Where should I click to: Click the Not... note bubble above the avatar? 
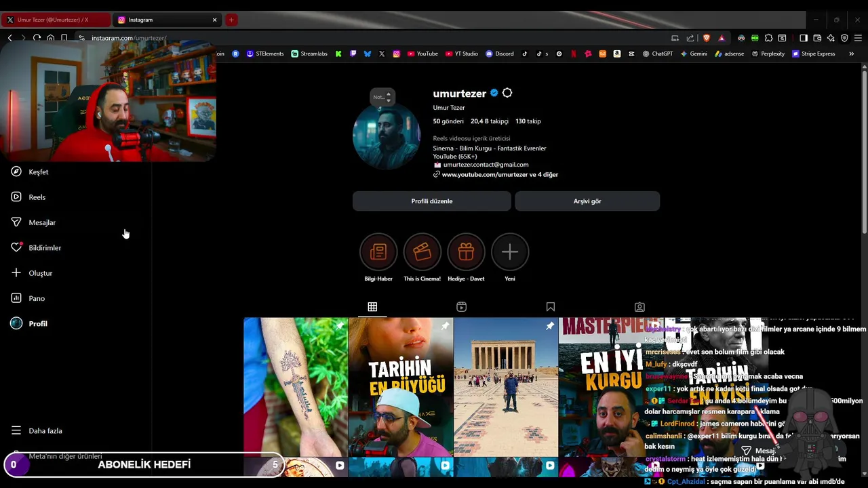click(x=382, y=97)
